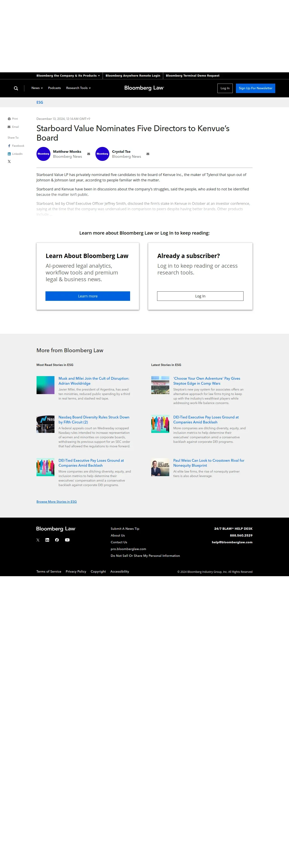Click 24/7 BLAW HELP DESK text

click(233, 529)
